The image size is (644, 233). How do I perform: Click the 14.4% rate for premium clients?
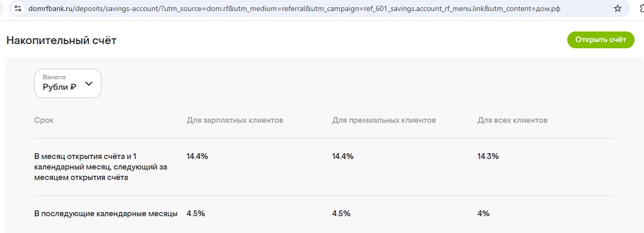(x=343, y=156)
